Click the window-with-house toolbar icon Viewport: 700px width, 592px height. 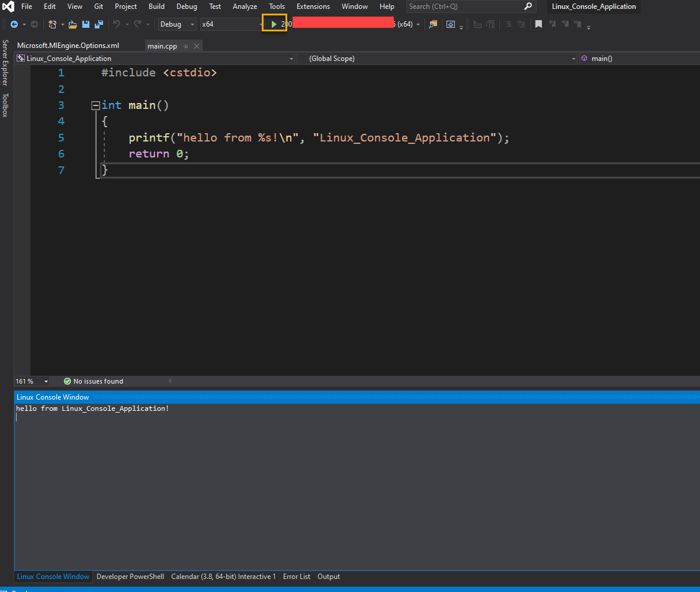(451, 24)
